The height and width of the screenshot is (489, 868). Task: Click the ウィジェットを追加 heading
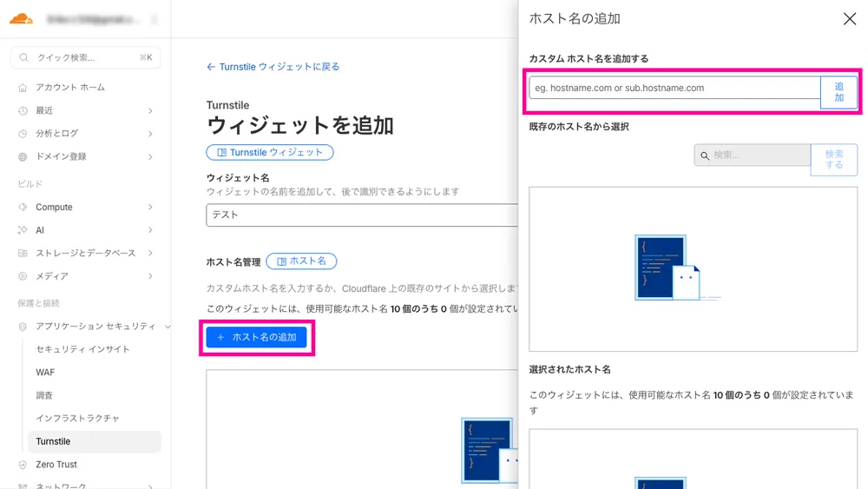click(300, 126)
